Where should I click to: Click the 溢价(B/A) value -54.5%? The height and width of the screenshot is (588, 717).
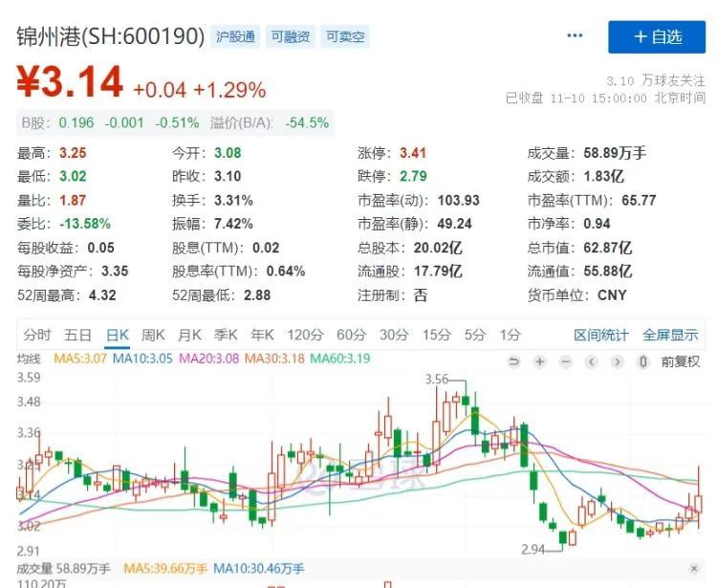tap(307, 122)
